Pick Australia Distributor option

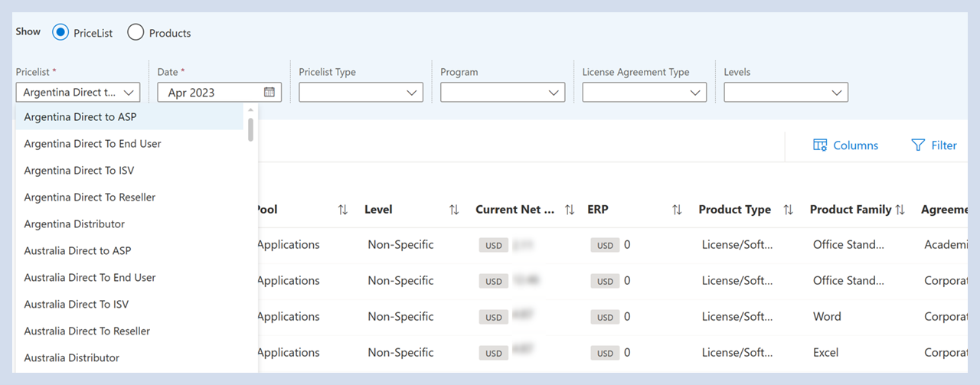pyautogui.click(x=129, y=358)
